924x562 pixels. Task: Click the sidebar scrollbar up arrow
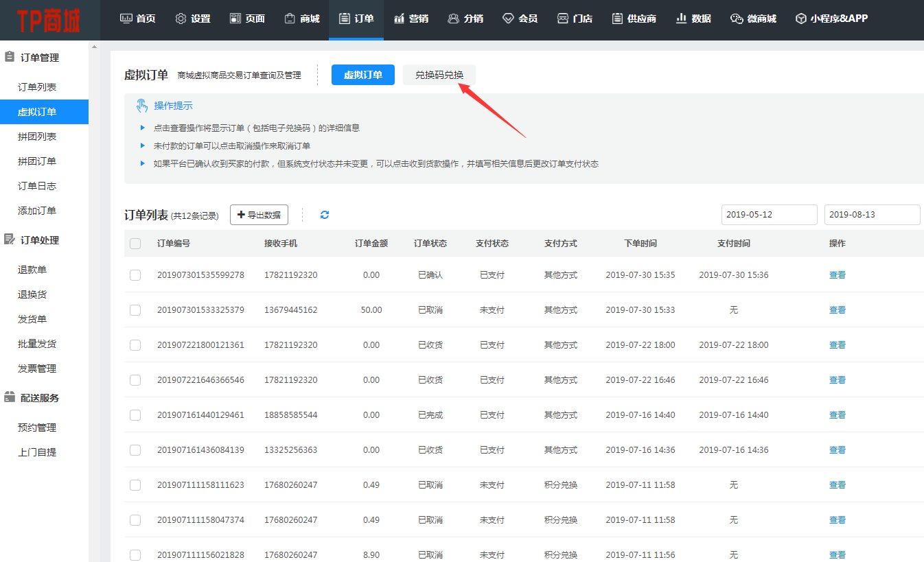click(x=94, y=47)
